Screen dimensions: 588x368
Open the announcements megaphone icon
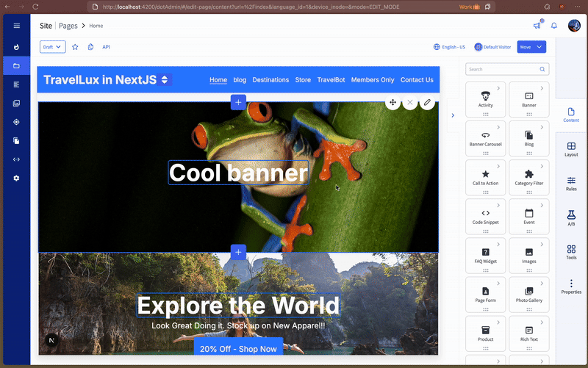537,26
